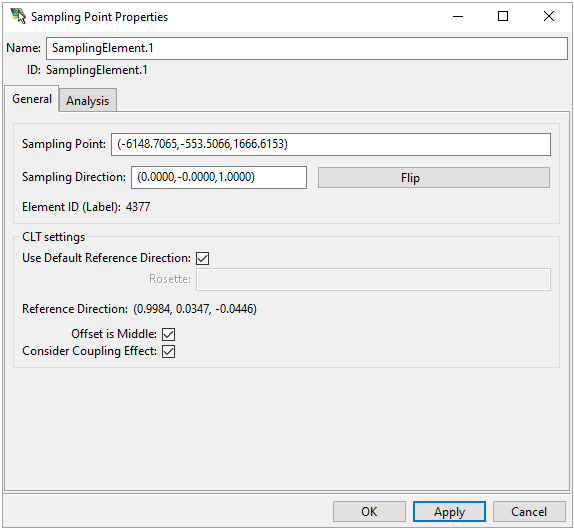The height and width of the screenshot is (530, 574).
Task: Close the Sampling Point Properties window
Action: click(x=549, y=16)
